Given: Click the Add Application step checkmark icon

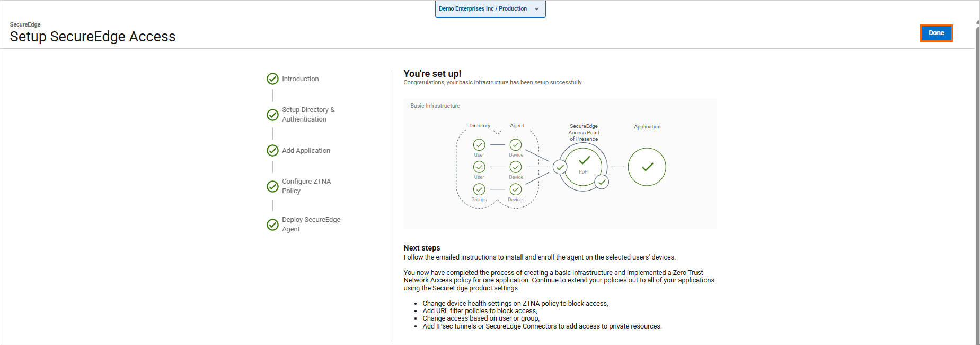Looking at the screenshot, I should 272,151.
